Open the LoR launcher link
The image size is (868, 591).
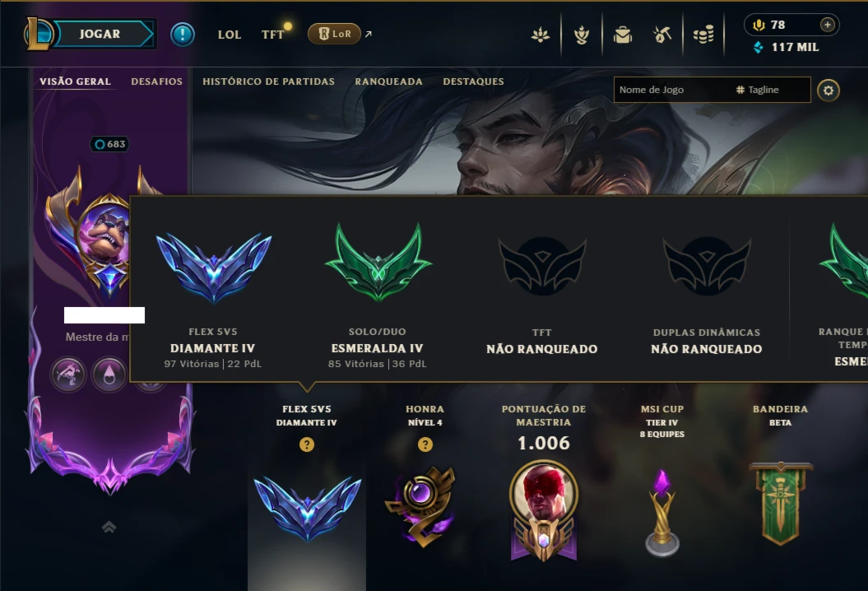coord(334,34)
